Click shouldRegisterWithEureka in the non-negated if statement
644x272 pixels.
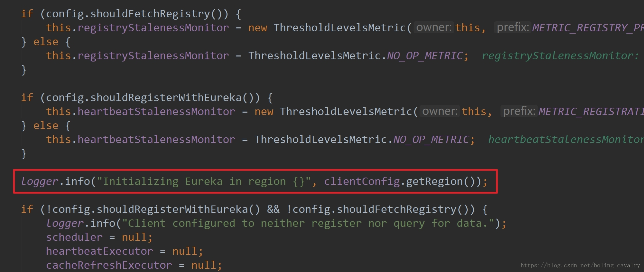click(166, 97)
